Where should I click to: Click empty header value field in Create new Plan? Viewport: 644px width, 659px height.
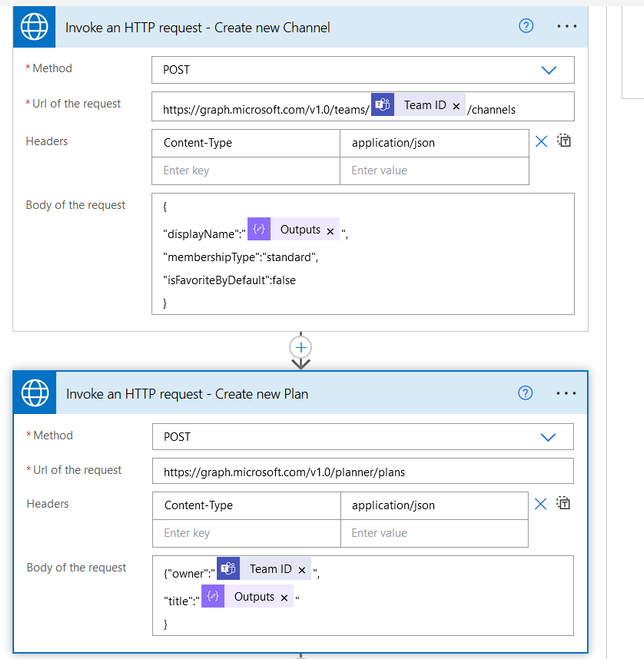(x=434, y=534)
